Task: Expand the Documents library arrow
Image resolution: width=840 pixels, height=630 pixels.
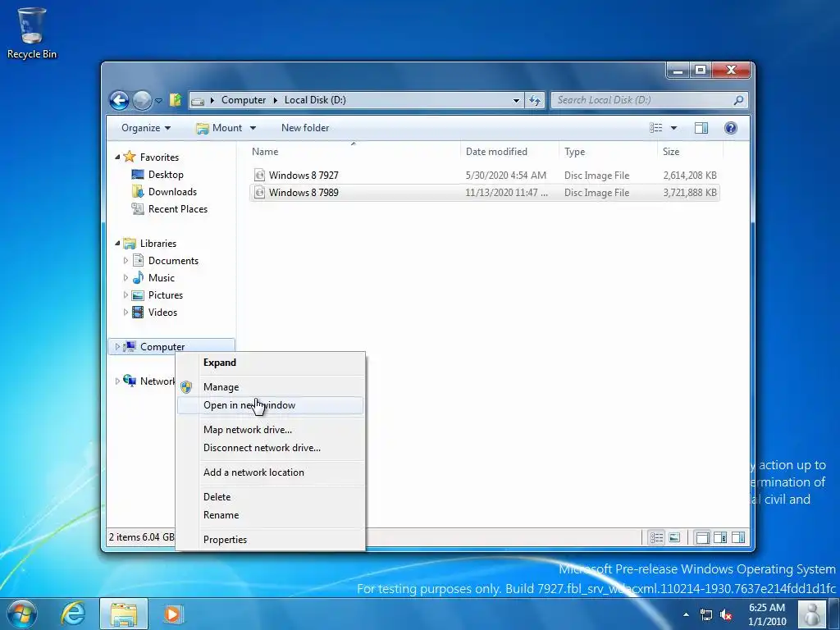Action: 126,260
